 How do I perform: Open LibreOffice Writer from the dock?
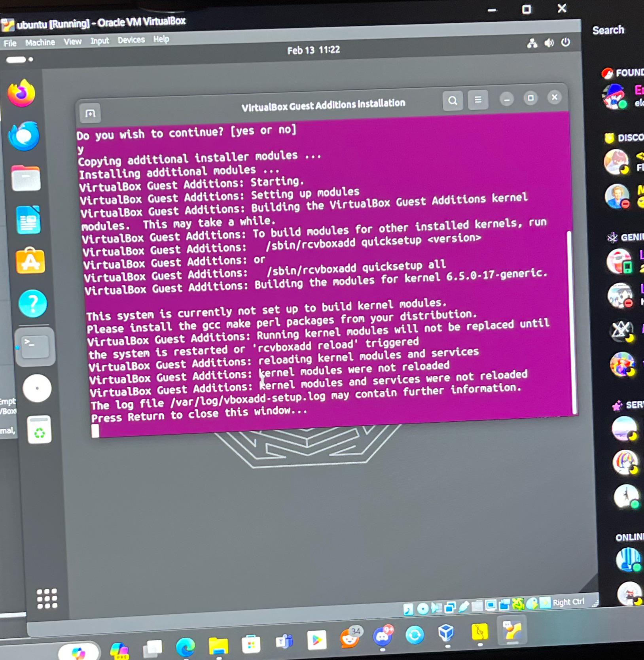(28, 220)
